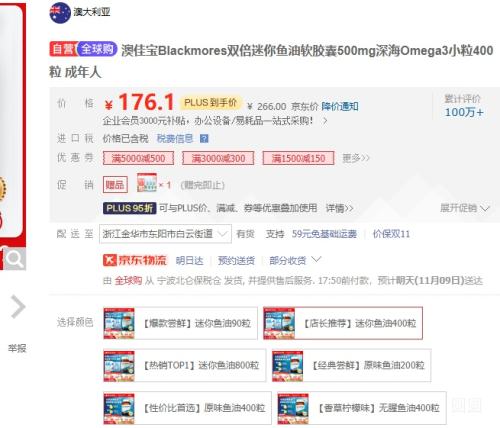Click the tax info question mark icon
Image resolution: width=500 pixels, height=428 pixels.
coord(204,139)
